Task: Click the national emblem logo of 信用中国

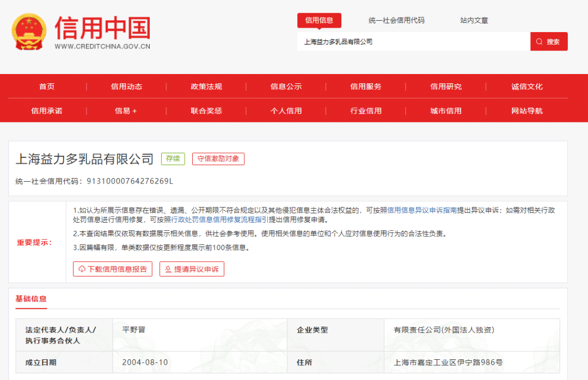Action: tap(28, 31)
